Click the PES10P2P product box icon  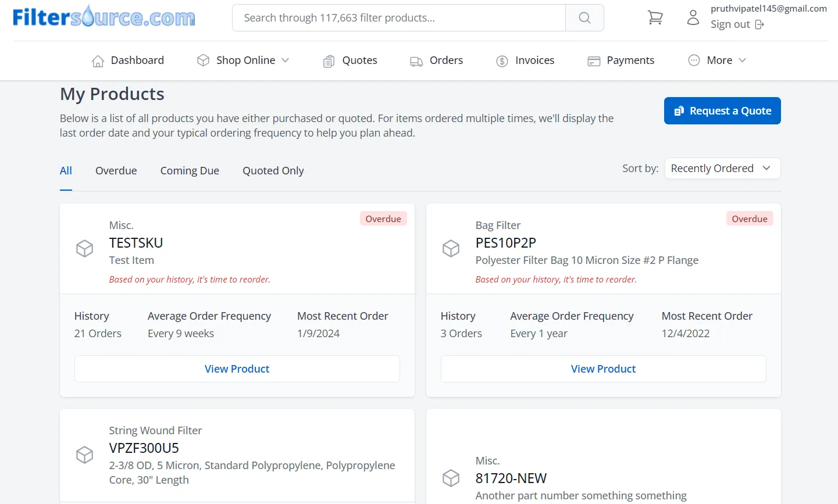click(451, 249)
